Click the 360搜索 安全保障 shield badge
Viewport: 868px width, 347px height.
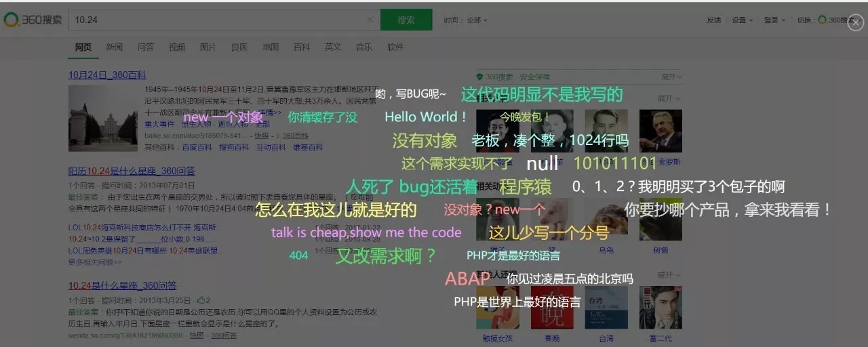513,77
